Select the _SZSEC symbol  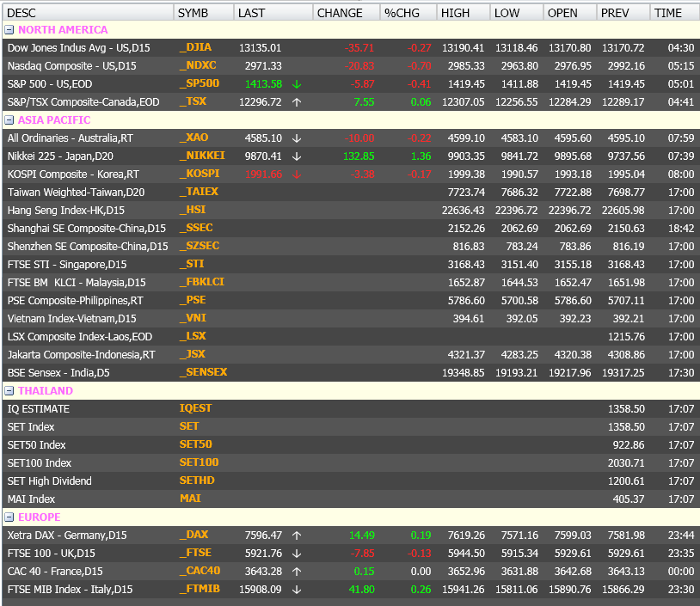[200, 246]
